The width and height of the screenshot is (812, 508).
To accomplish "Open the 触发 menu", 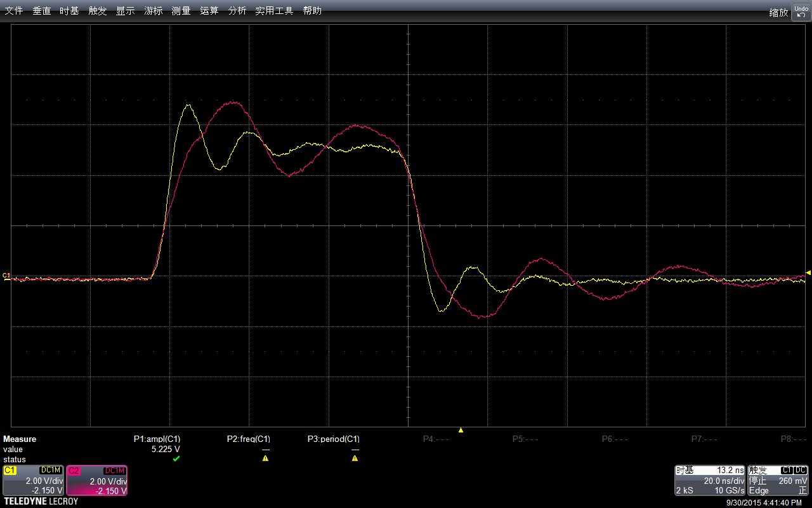I will point(98,11).
